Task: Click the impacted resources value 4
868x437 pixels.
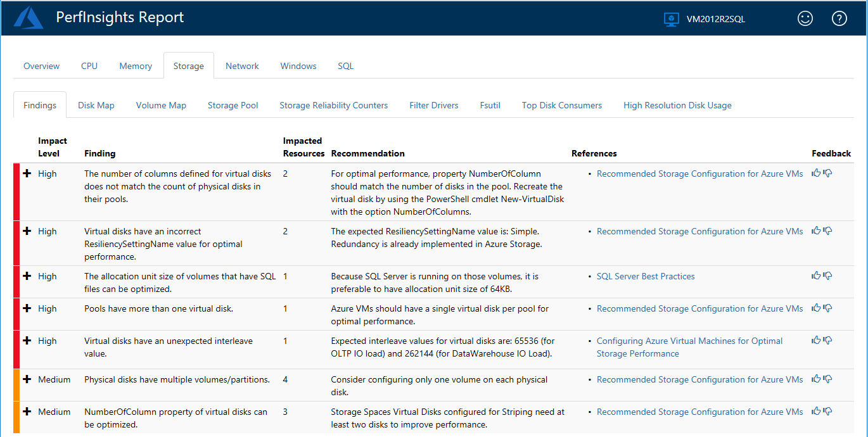Action: pos(285,379)
